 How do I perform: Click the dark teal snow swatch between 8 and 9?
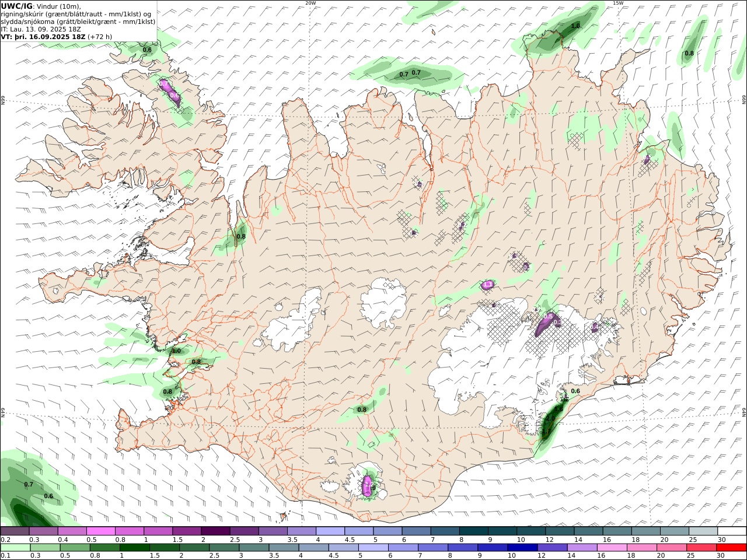point(473,531)
